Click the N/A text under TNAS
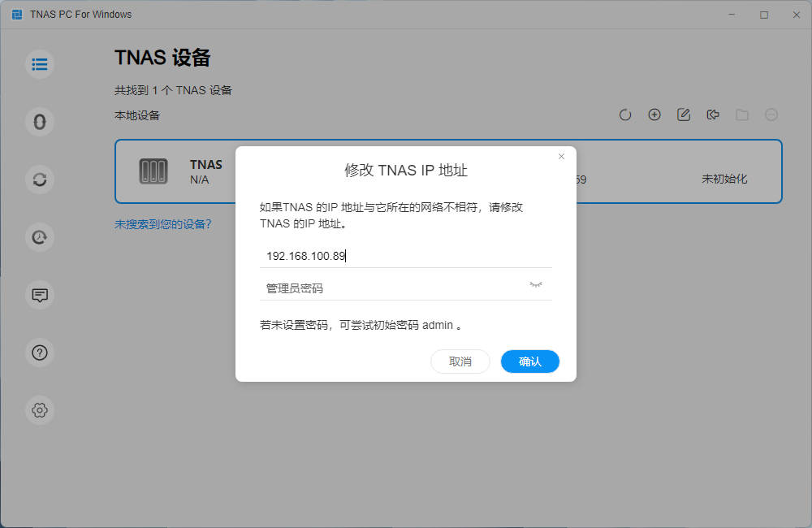812x528 pixels. [x=200, y=180]
